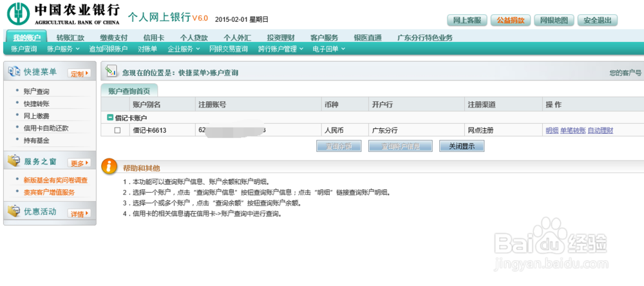Click the 2015-02-01 星期日 date text
644x286 pixels.
242,19
